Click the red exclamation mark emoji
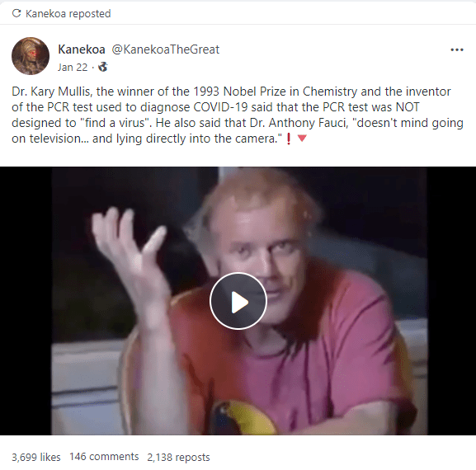Viewport: 476px width, 470px height. click(x=289, y=139)
